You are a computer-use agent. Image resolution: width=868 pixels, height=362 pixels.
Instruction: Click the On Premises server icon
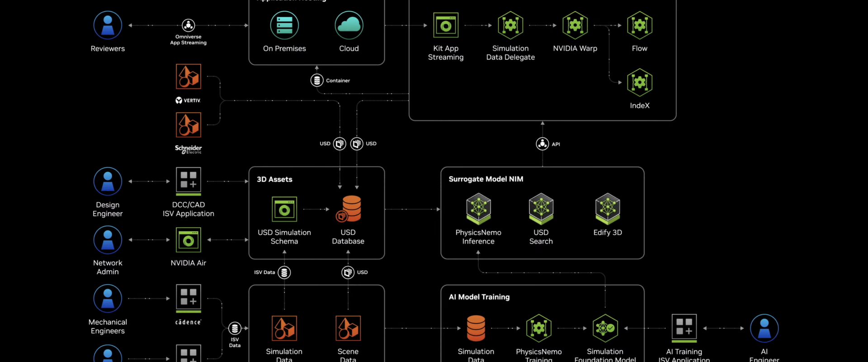pyautogui.click(x=284, y=25)
